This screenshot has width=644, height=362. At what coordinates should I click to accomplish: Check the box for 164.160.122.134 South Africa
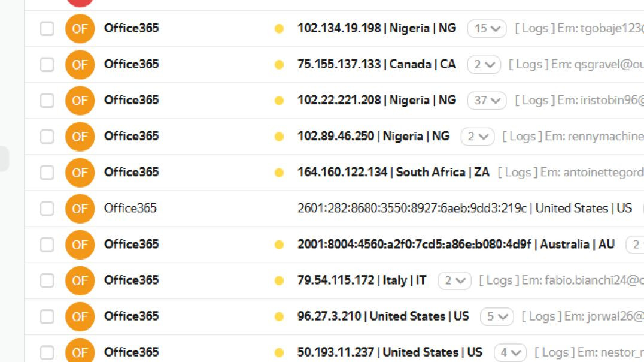pos(47,173)
